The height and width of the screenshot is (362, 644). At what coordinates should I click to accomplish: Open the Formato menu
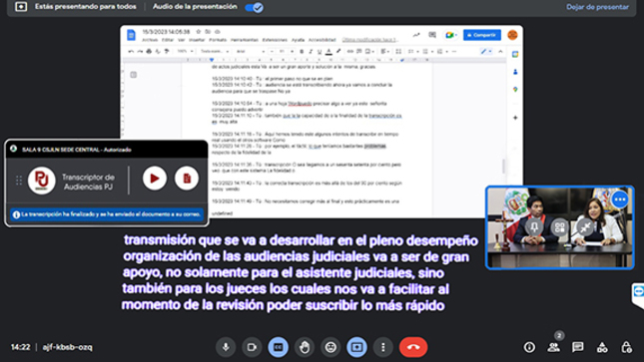pos(218,40)
